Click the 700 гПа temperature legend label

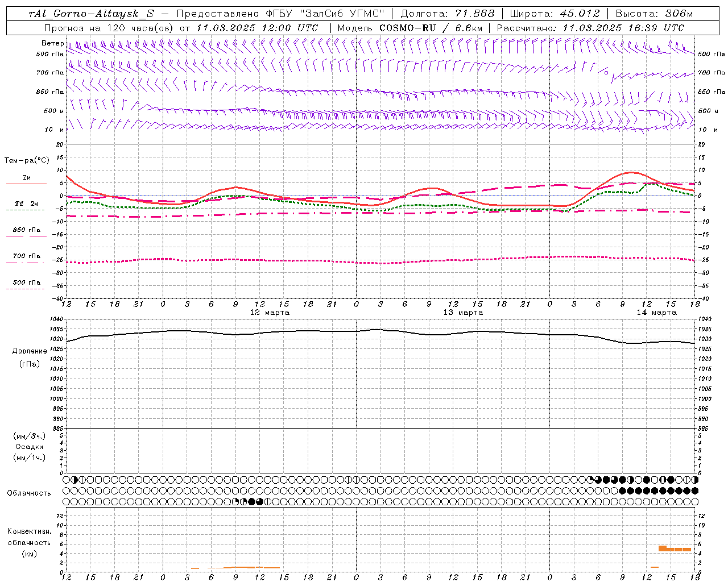coord(27,256)
